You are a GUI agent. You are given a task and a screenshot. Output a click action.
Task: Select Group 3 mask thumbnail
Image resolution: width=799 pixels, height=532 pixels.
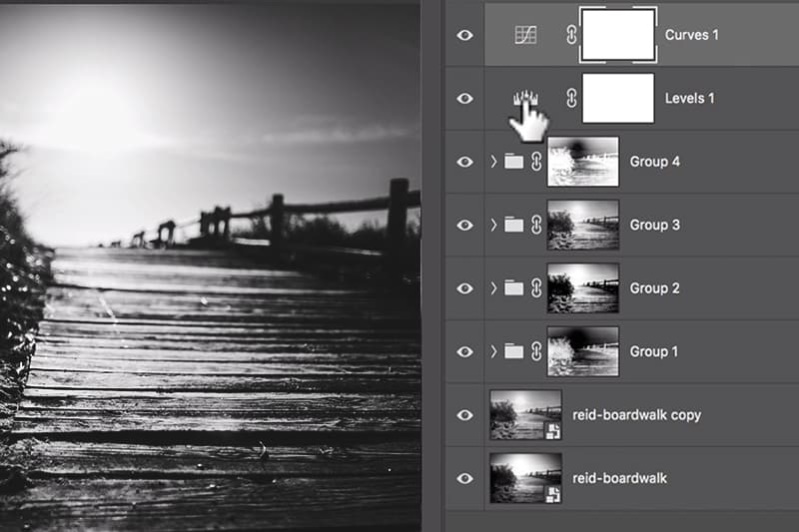(583, 225)
